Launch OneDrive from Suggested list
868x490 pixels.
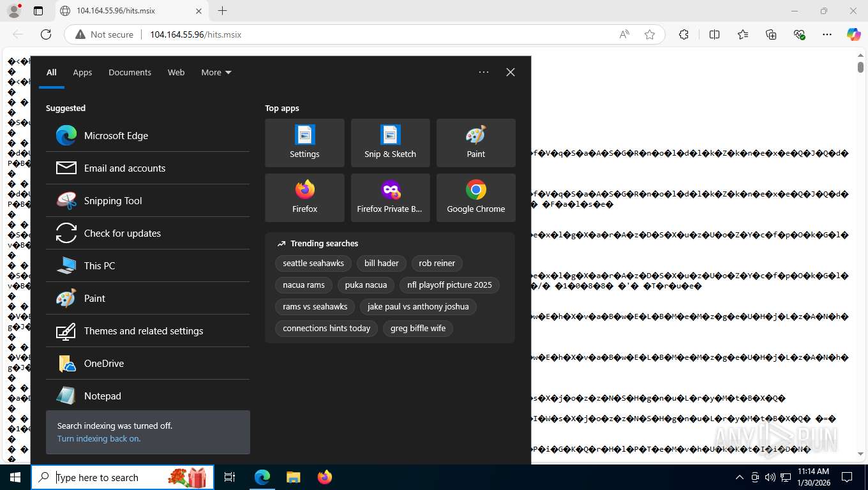click(147, 363)
